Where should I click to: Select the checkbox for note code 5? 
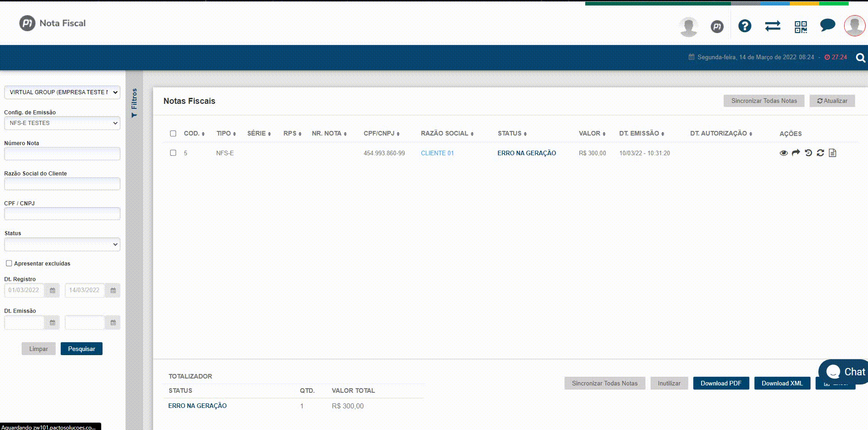(173, 153)
